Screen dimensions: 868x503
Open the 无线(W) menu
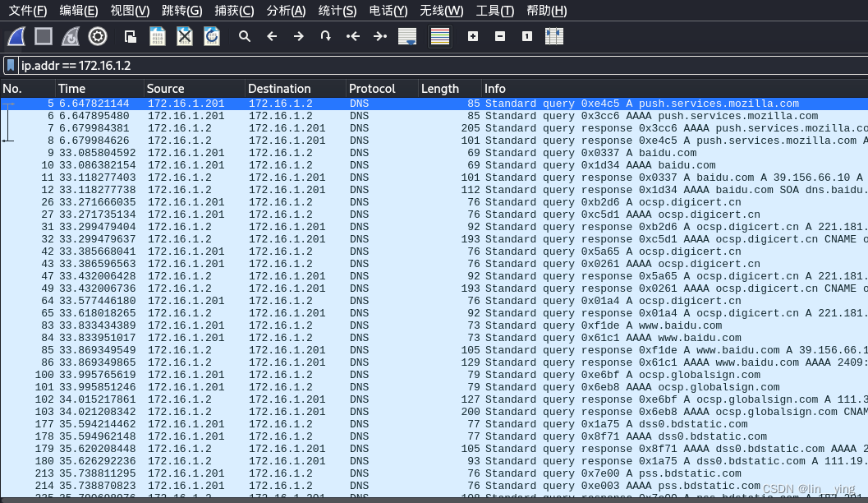click(x=441, y=11)
